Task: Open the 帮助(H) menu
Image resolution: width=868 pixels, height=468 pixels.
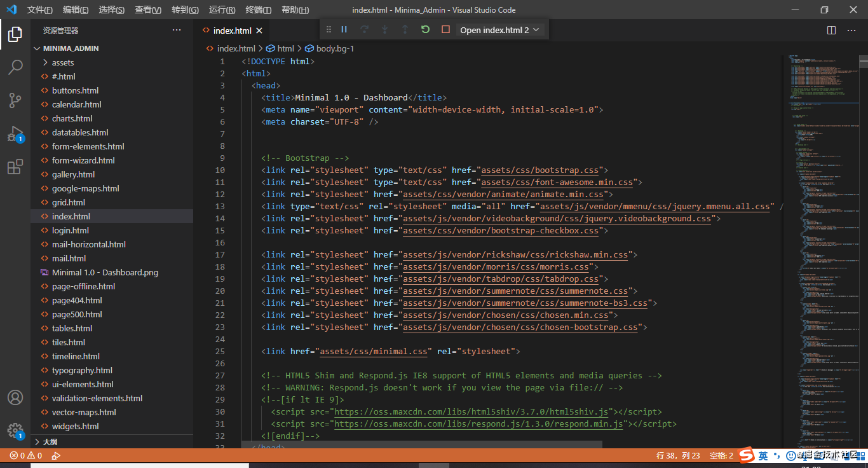Action: click(295, 10)
